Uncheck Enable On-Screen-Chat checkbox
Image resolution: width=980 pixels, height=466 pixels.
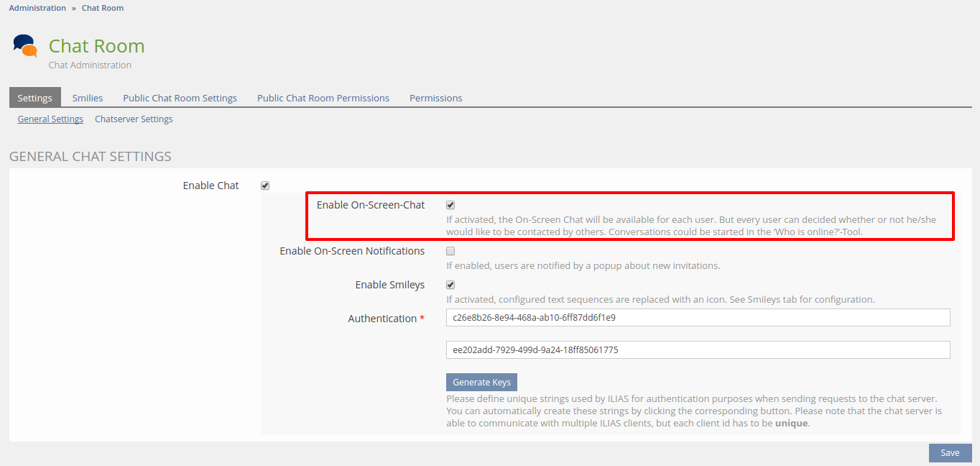coord(450,205)
